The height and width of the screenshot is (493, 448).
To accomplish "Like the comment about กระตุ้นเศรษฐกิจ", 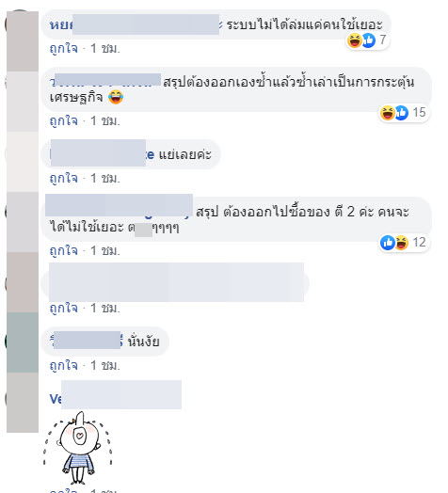I will [x=64, y=120].
